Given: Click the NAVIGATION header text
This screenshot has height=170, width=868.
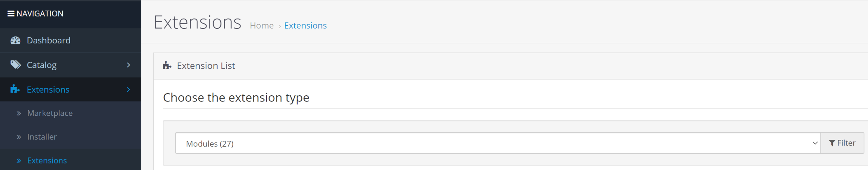Looking at the screenshot, I should [40, 14].
